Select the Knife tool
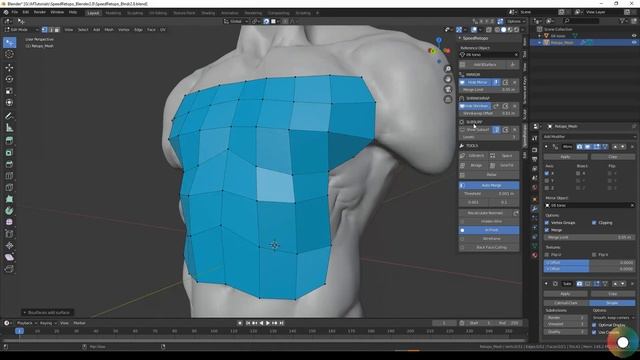The height and width of the screenshot is (360, 640). tap(9, 188)
